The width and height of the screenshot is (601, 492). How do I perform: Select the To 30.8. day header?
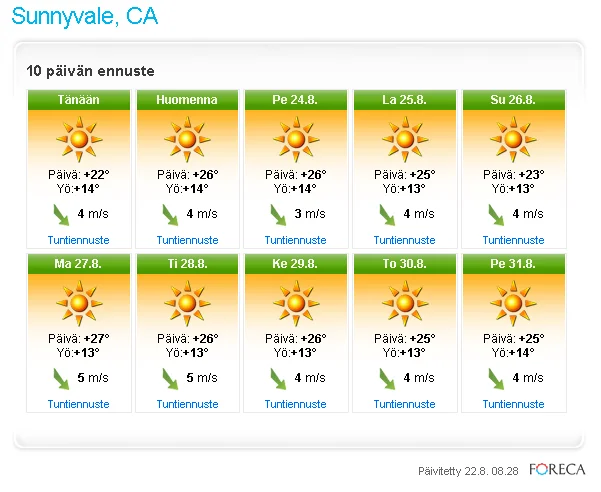(x=404, y=264)
